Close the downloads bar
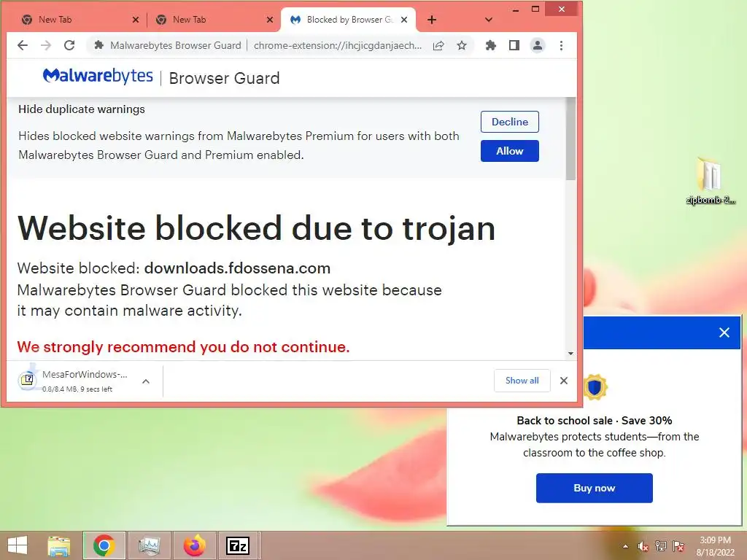The width and height of the screenshot is (747, 560). pos(564,381)
